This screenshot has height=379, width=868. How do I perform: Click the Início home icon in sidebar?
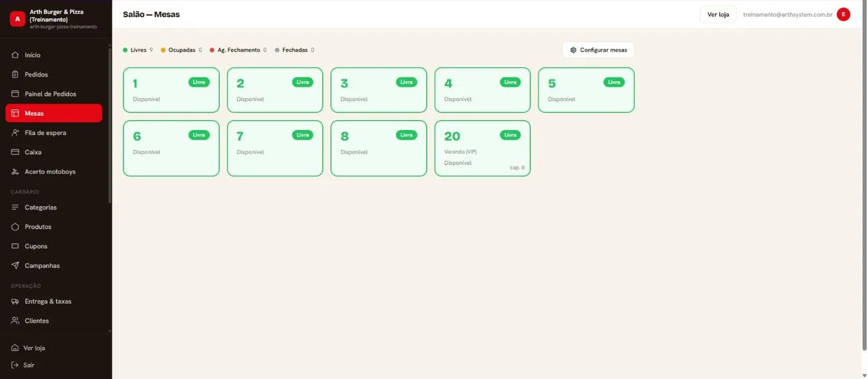point(15,55)
